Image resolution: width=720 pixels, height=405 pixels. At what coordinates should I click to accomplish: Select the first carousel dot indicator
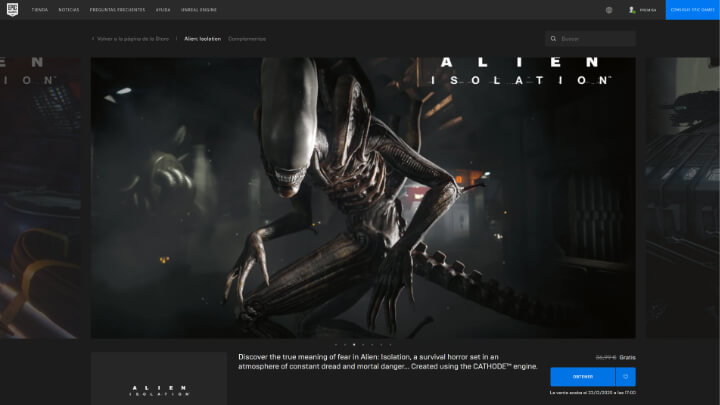[336, 344]
